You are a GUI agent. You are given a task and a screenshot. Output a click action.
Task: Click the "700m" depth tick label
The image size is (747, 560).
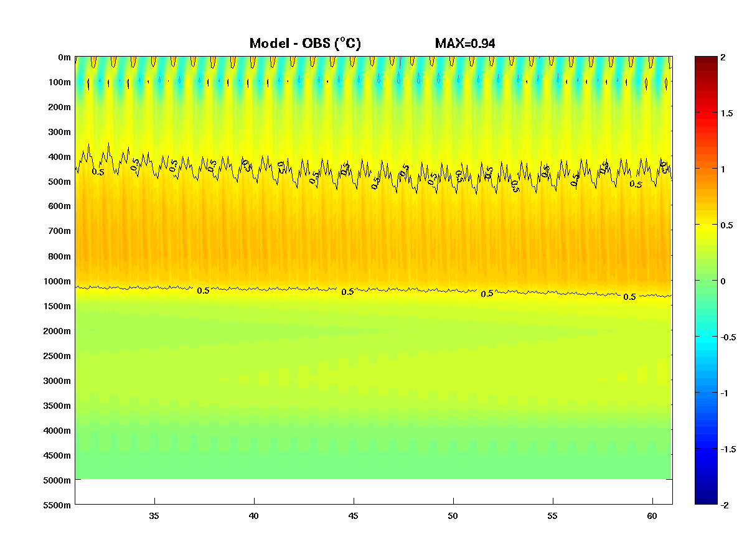pyautogui.click(x=60, y=231)
